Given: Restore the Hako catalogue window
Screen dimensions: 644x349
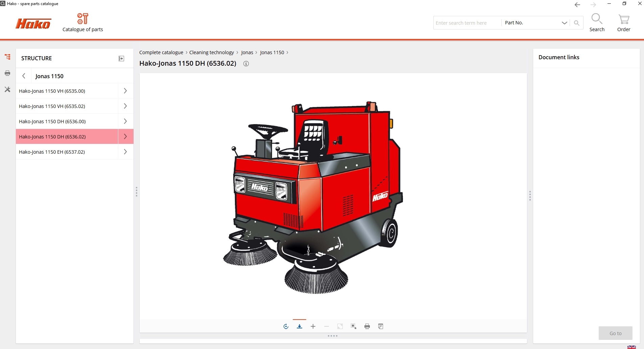Looking at the screenshot, I should pyautogui.click(x=624, y=4).
